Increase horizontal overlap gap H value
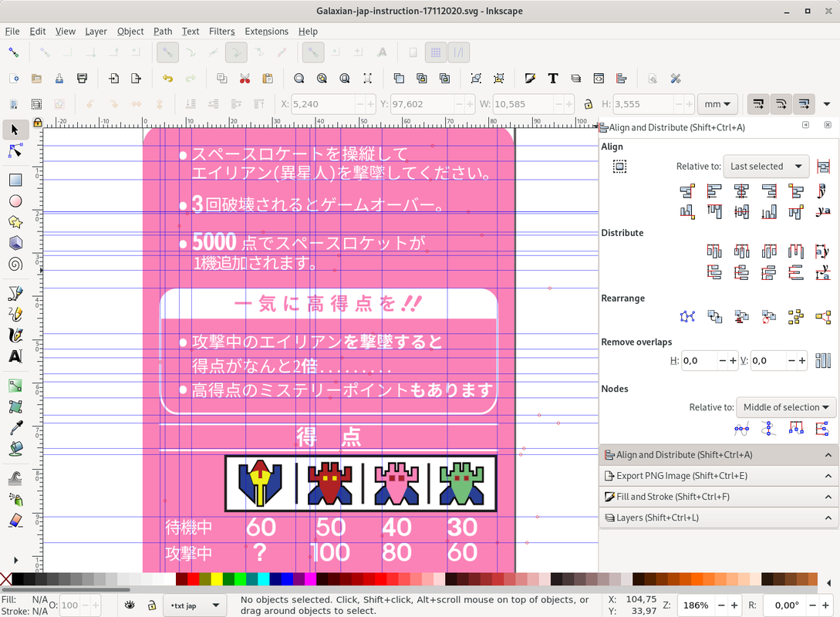The width and height of the screenshot is (840, 617). point(733,360)
